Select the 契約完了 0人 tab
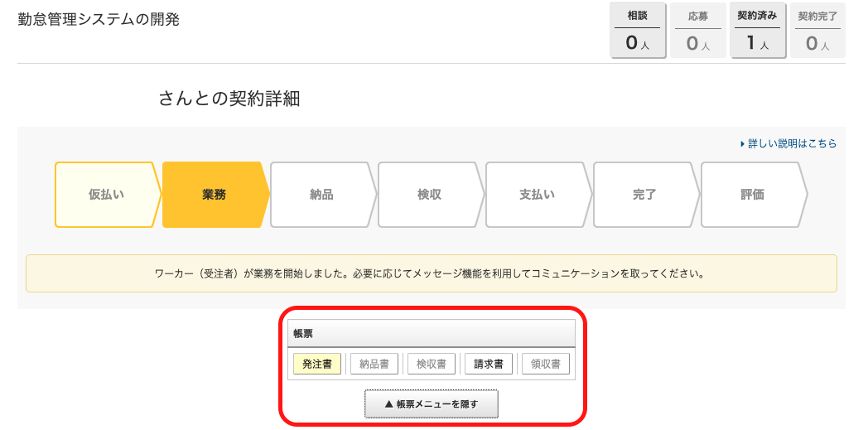 click(x=817, y=31)
